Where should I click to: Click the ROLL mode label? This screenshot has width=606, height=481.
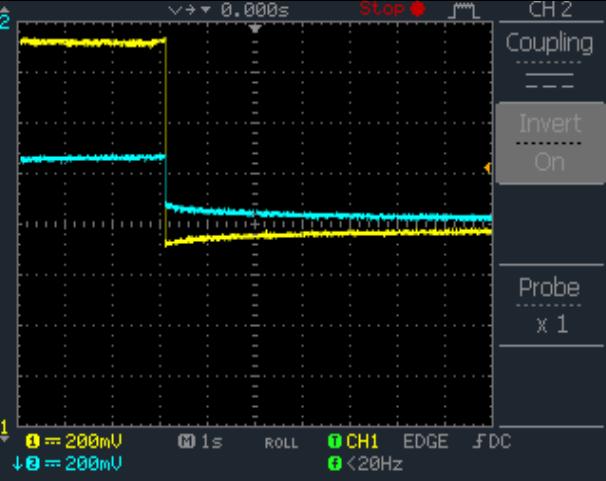pyautogui.click(x=281, y=443)
